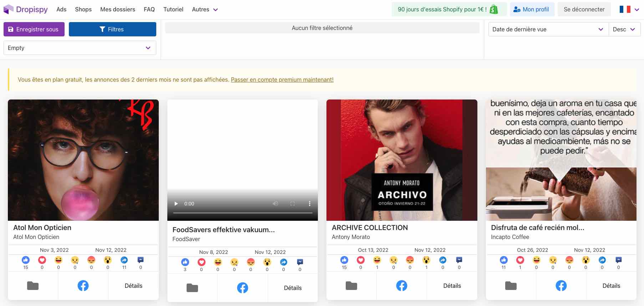Click angry reaction icon on Atol Mon Opticien card
This screenshot has width=644, height=306.
91,260
